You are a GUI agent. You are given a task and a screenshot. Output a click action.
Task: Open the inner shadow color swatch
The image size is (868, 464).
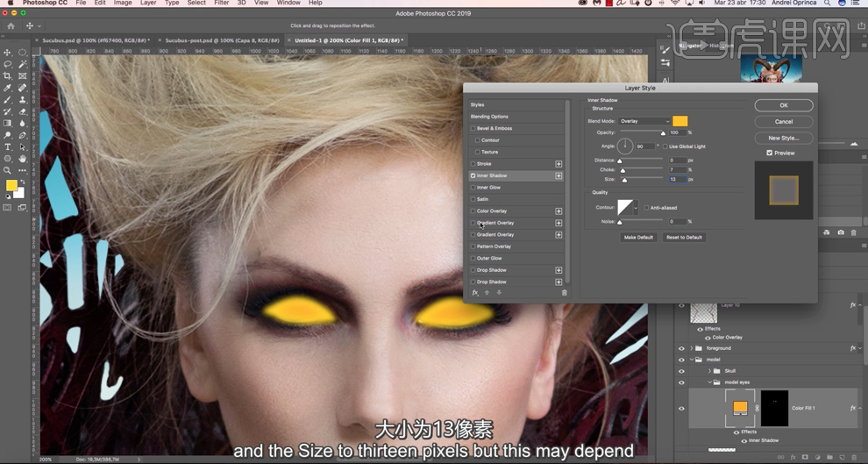[680, 121]
